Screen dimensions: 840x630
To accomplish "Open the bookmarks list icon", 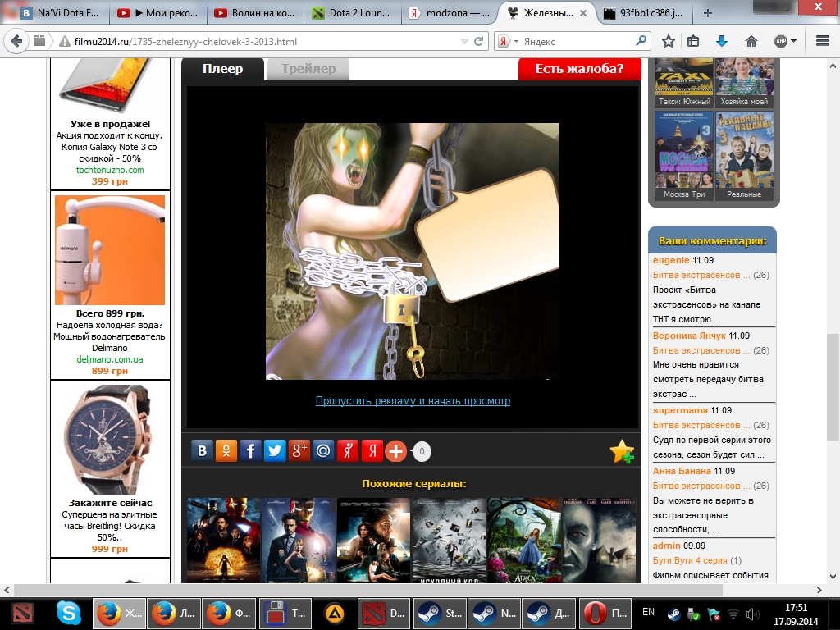I will click(x=693, y=41).
